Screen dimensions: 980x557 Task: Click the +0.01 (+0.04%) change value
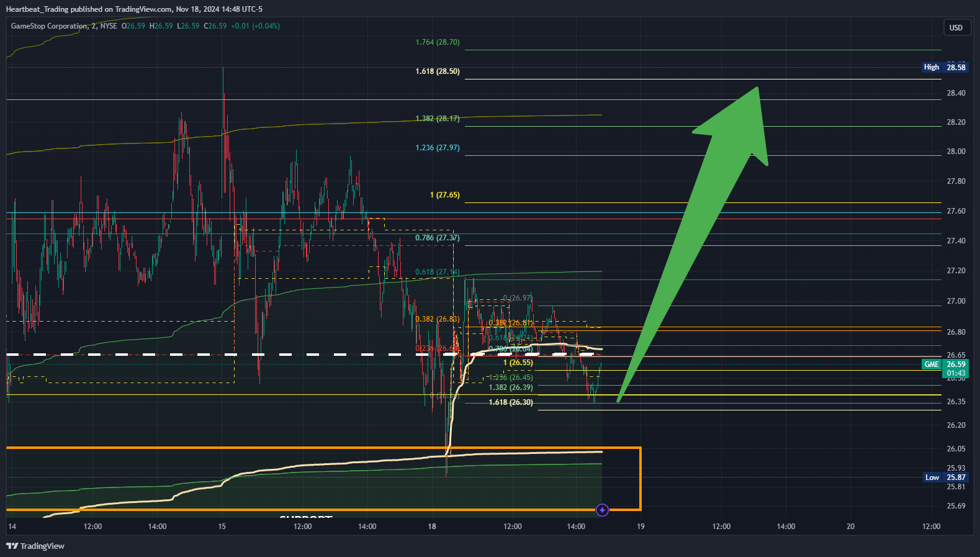(x=255, y=26)
